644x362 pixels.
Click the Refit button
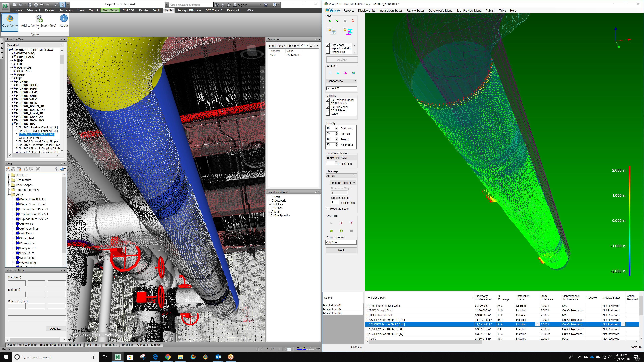tap(341, 250)
